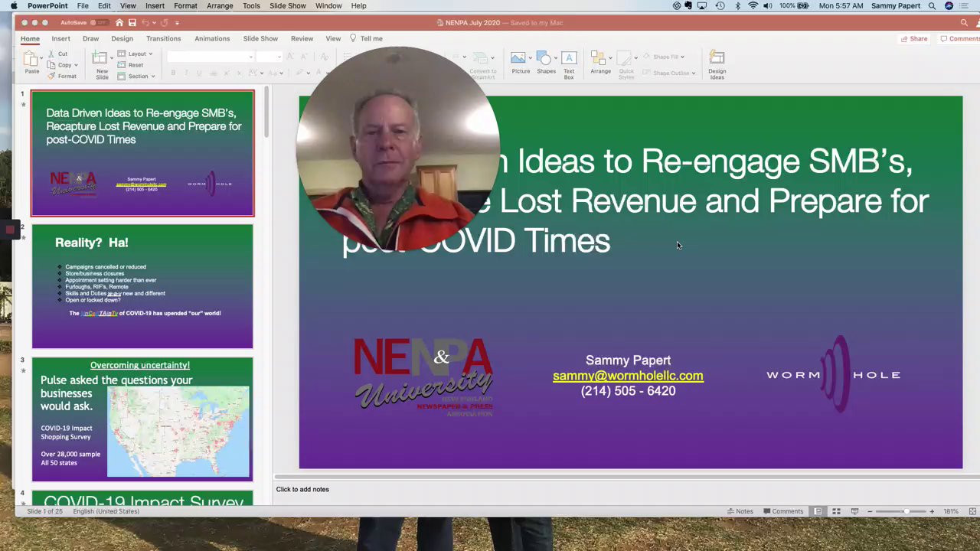Screen dimensions: 980x551
Task: Switch to the Insert tab
Action: pos(60,38)
